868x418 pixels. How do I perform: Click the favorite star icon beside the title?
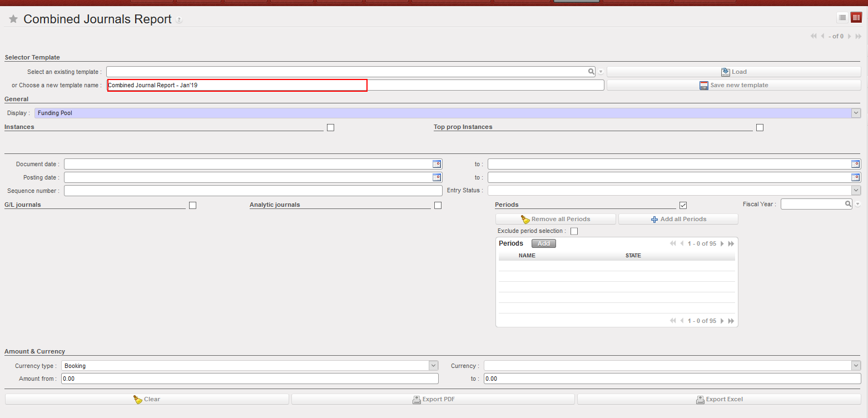tap(13, 19)
